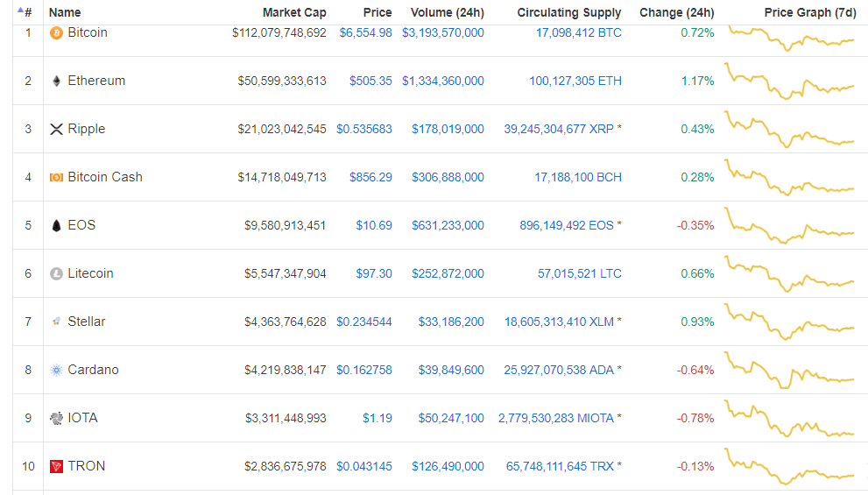This screenshot has width=868, height=495.
Task: Sort table by Market Cap header
Action: tap(294, 12)
